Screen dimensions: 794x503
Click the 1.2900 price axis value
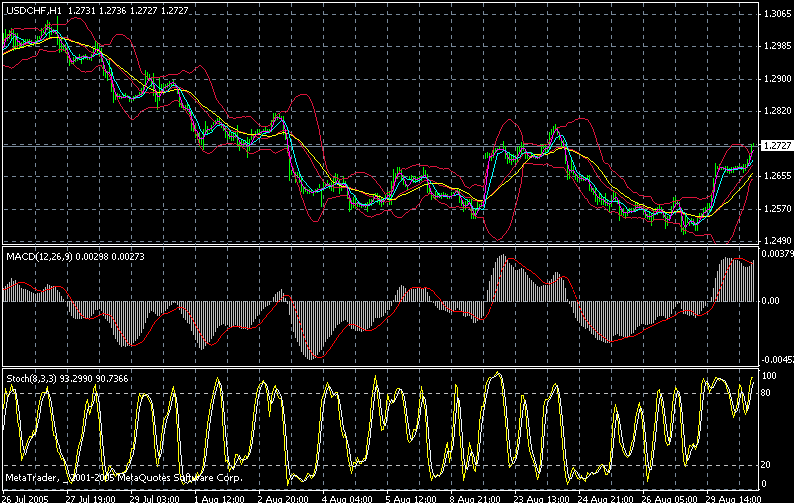(777, 79)
